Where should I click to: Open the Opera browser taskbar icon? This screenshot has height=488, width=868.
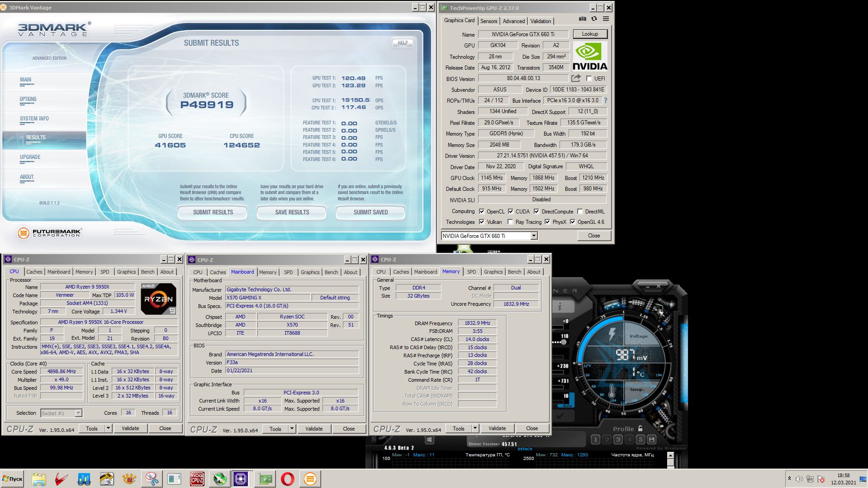(x=287, y=479)
